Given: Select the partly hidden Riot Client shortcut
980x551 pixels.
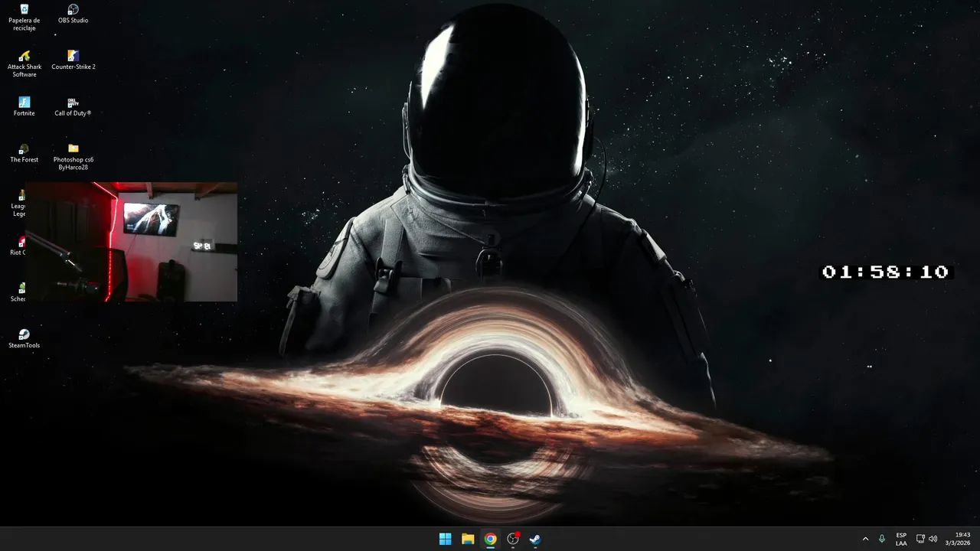Looking at the screenshot, I should pos(18,246).
